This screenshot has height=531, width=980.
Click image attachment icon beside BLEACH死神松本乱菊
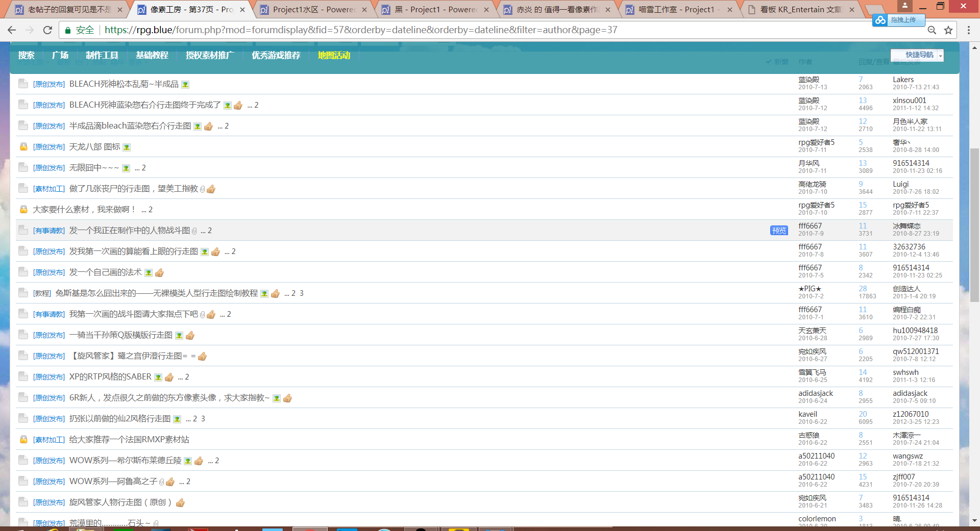pos(185,85)
